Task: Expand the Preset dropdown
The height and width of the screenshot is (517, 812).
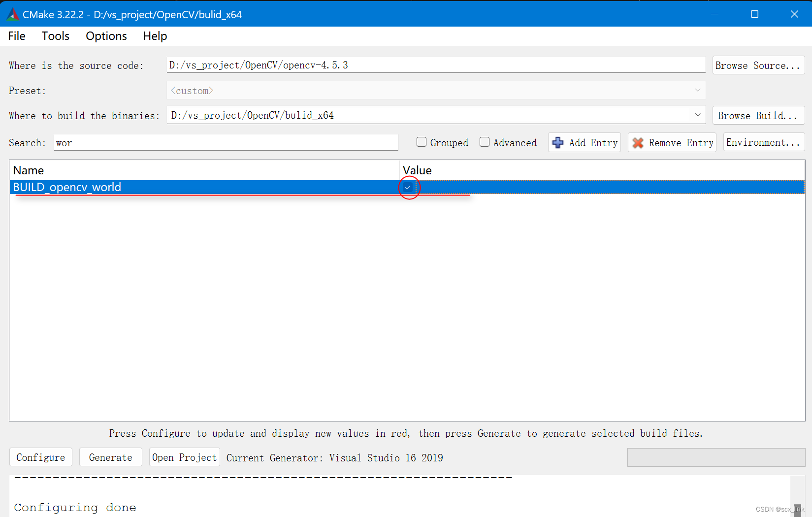Action: (x=698, y=91)
